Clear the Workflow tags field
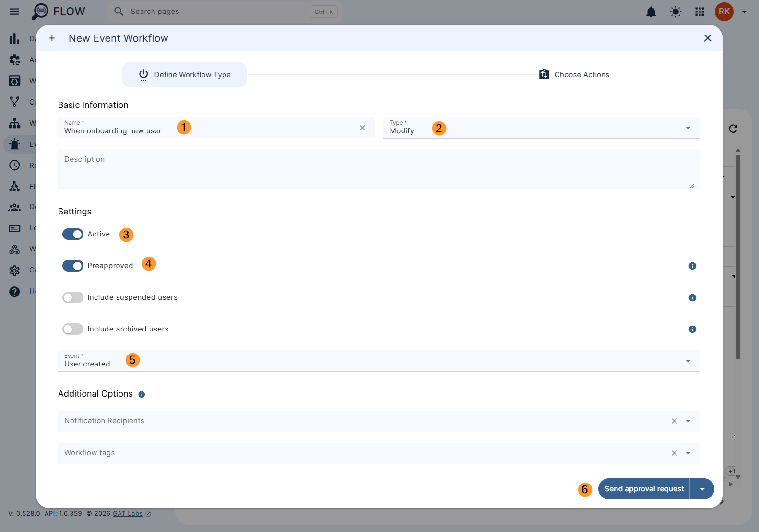 pyautogui.click(x=674, y=453)
